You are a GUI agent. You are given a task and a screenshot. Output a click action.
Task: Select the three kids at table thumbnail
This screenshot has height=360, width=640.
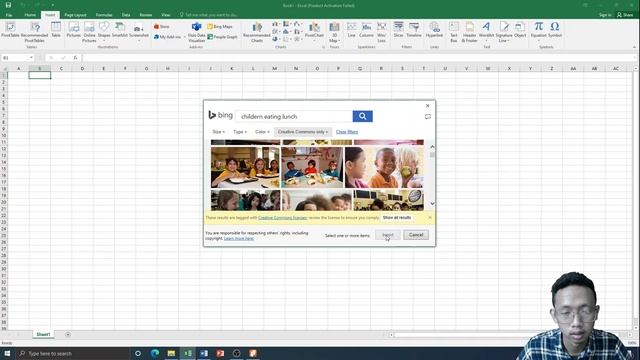[312, 167]
